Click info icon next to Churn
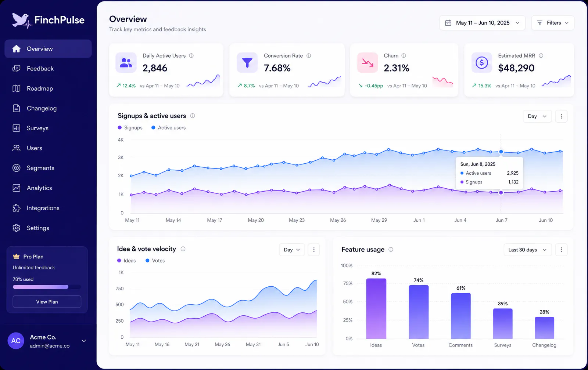 [x=404, y=56]
